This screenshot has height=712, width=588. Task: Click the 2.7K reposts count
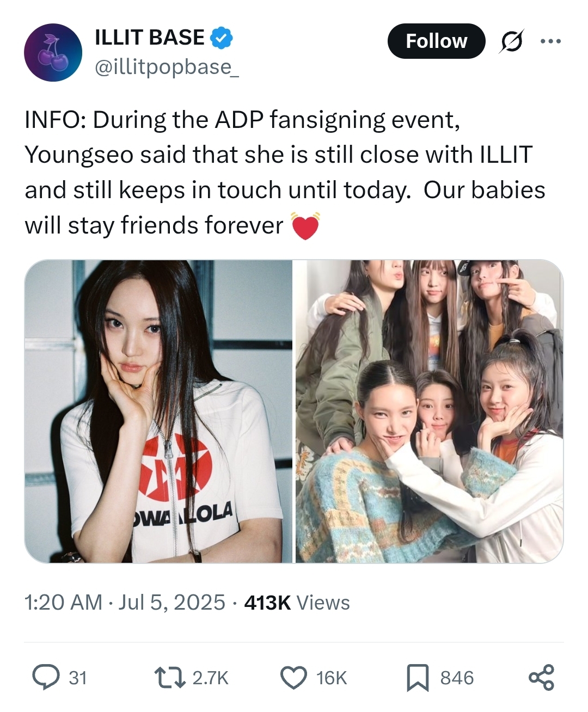tap(211, 678)
